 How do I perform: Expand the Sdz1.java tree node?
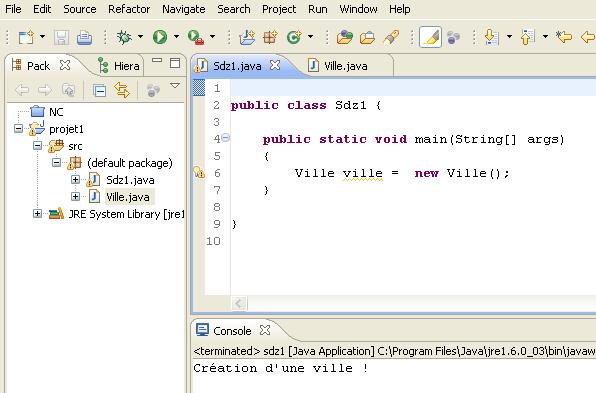75,179
